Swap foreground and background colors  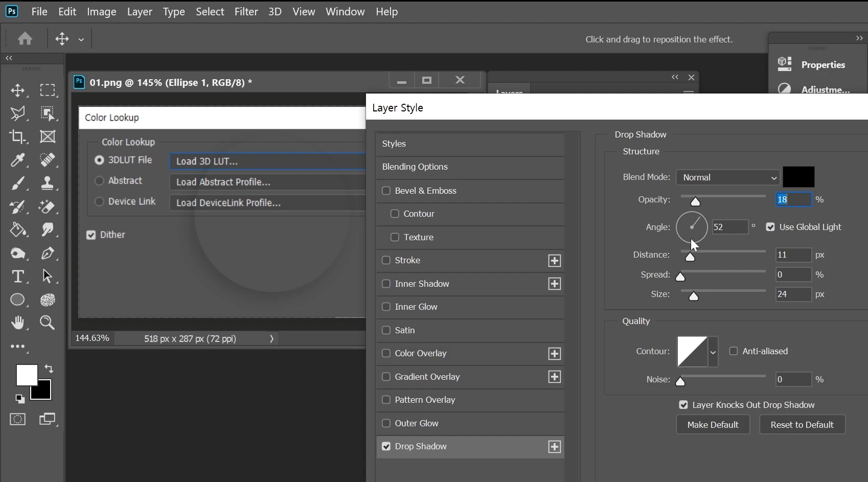click(49, 369)
